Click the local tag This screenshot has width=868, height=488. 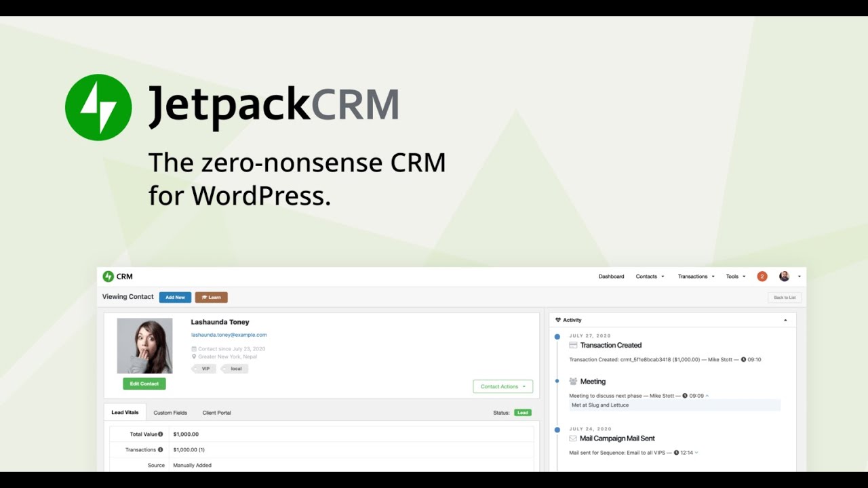pyautogui.click(x=235, y=369)
